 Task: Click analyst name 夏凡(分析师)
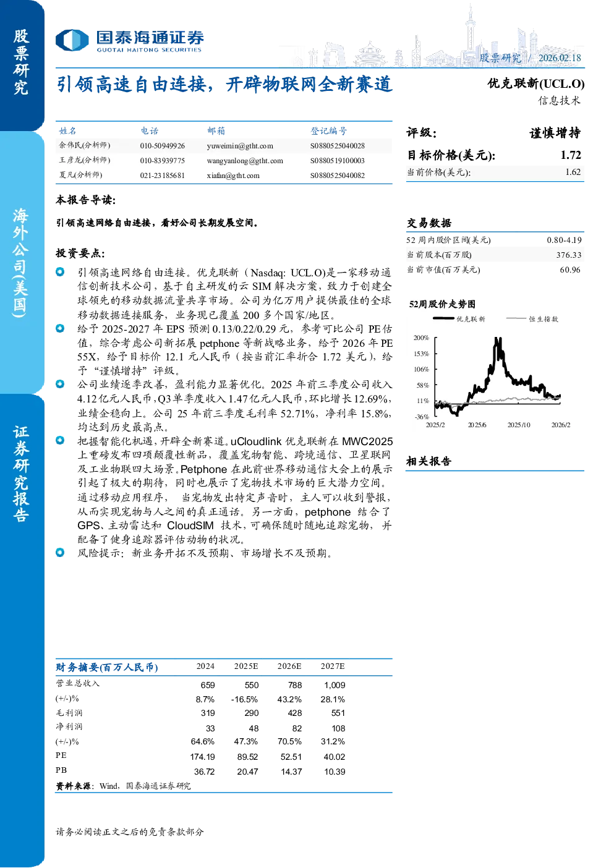coord(81,175)
